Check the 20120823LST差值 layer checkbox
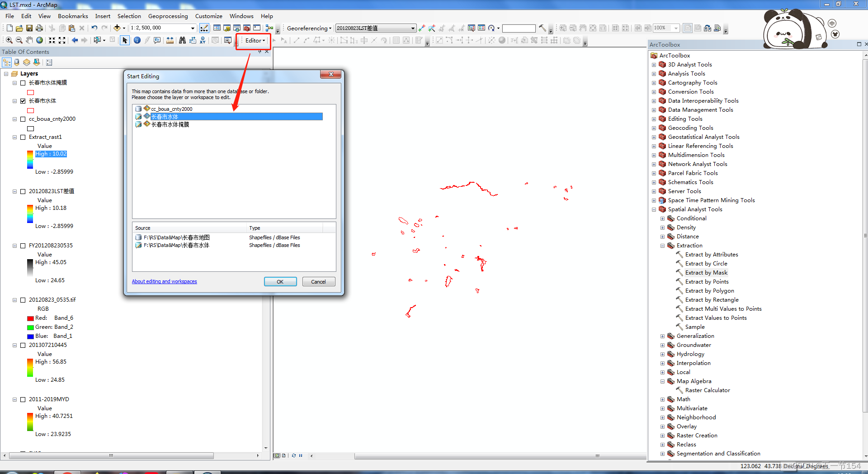 point(23,191)
